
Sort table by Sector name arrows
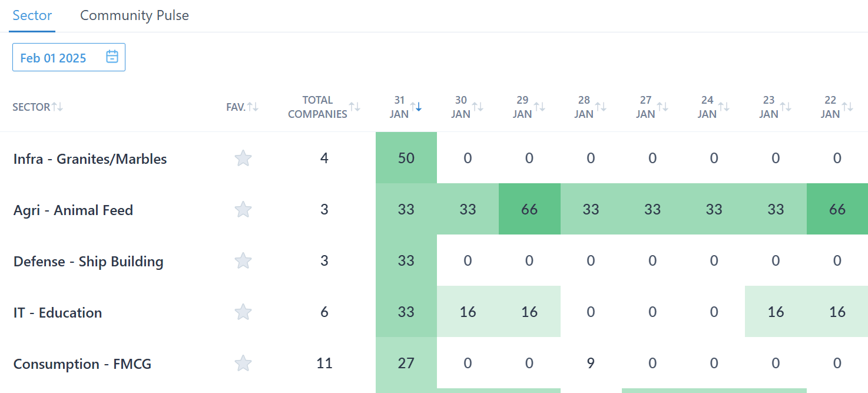57,107
